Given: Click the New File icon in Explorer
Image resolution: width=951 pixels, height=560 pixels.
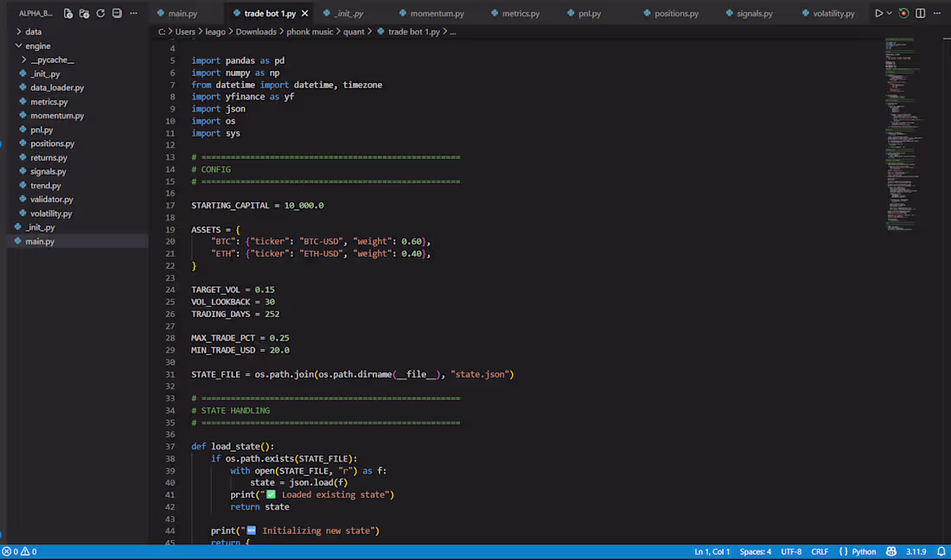Looking at the screenshot, I should pos(67,13).
